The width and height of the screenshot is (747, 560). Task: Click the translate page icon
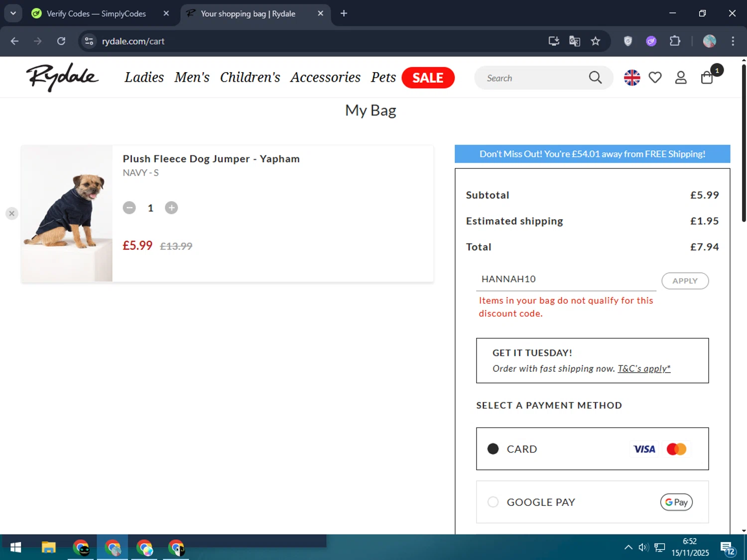coord(575,41)
